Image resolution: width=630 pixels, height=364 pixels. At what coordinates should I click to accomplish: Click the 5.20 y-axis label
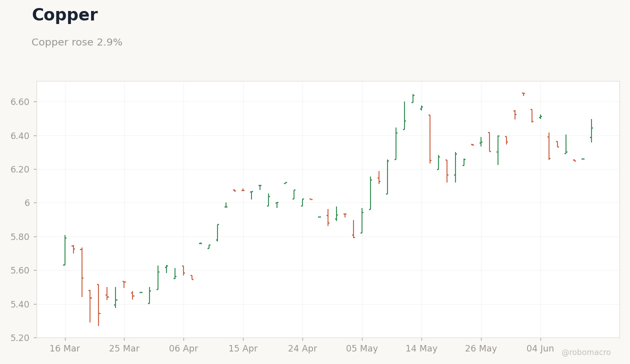(x=20, y=338)
